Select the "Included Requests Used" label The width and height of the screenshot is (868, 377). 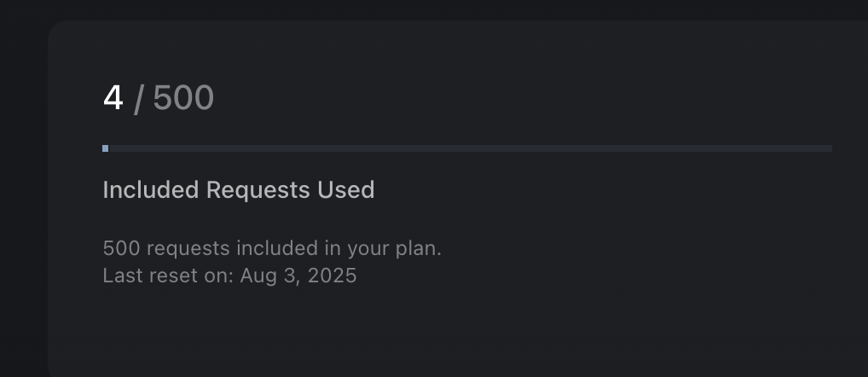pyautogui.click(x=238, y=189)
